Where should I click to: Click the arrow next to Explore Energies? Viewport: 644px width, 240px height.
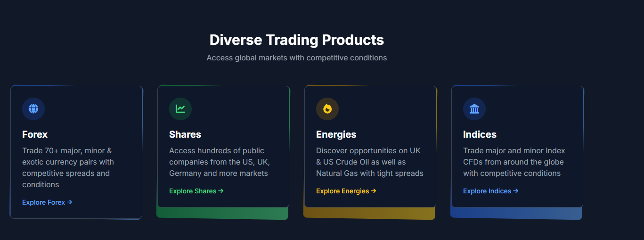click(x=374, y=191)
